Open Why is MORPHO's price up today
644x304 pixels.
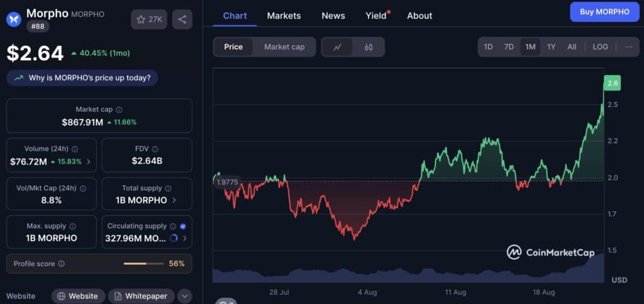tap(82, 78)
